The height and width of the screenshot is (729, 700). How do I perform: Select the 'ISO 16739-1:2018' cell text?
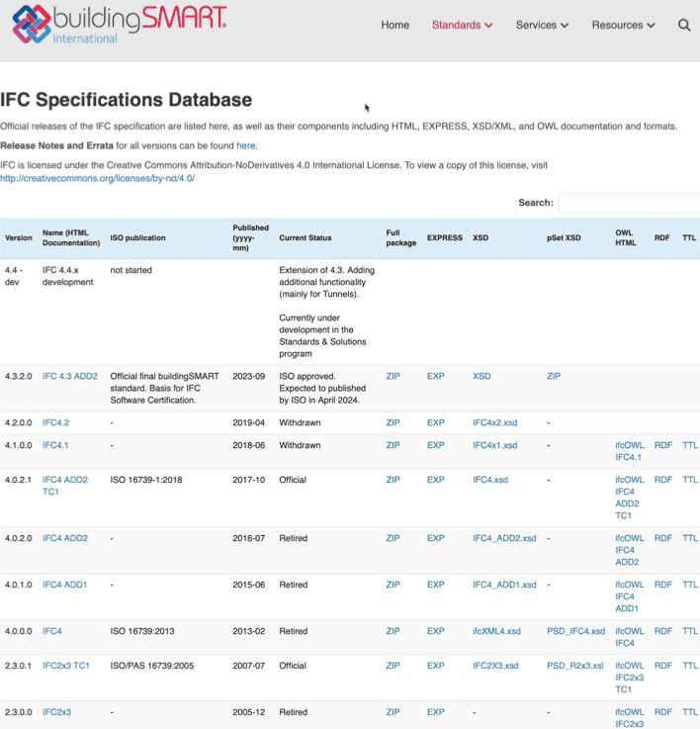[146, 480]
